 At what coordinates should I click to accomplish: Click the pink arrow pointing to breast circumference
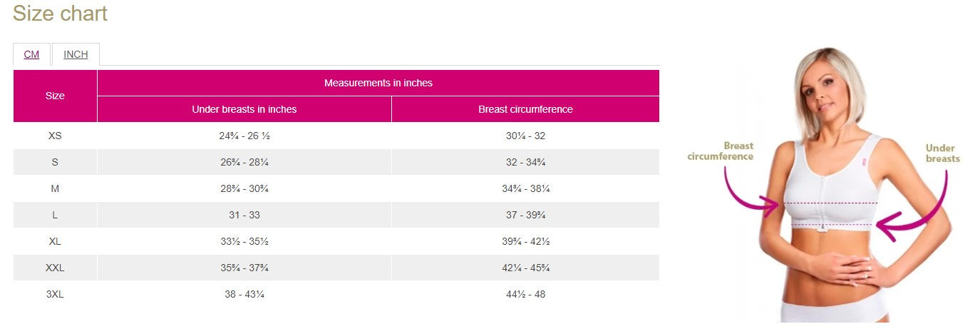tap(748, 191)
